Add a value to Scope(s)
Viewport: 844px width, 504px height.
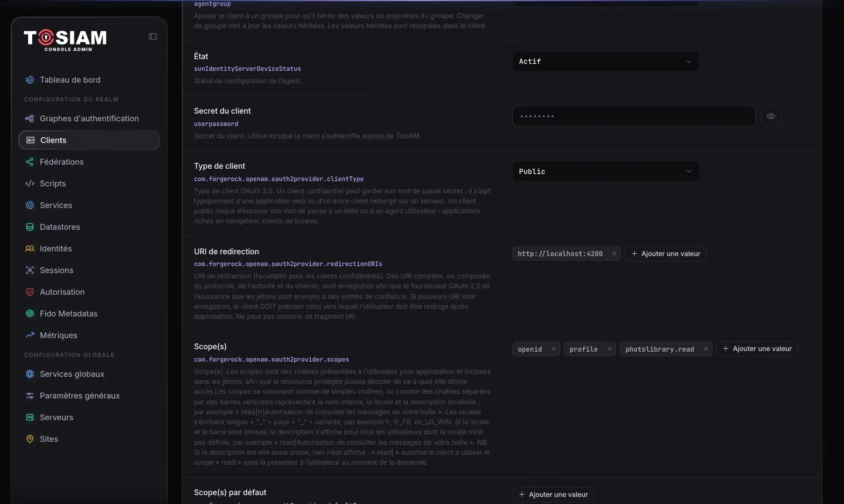pyautogui.click(x=757, y=349)
